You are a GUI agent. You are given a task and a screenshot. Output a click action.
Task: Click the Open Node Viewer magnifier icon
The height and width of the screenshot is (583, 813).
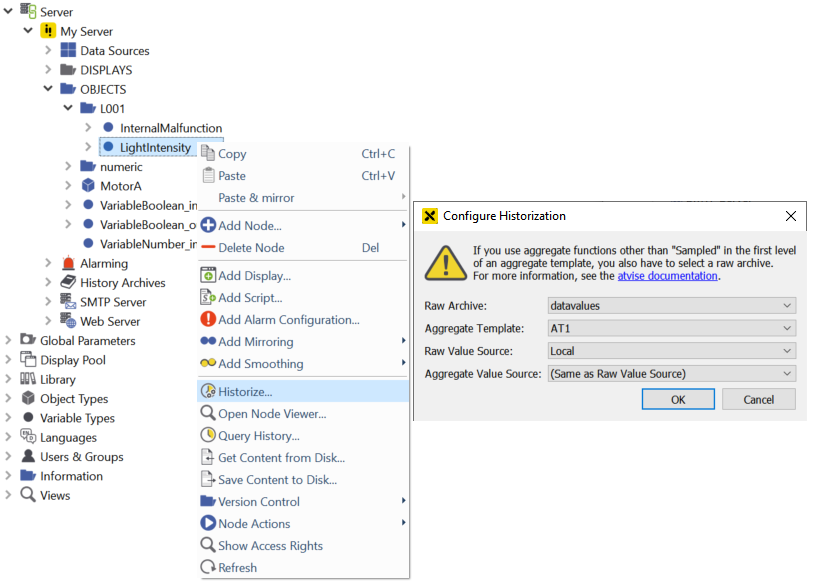coord(208,414)
